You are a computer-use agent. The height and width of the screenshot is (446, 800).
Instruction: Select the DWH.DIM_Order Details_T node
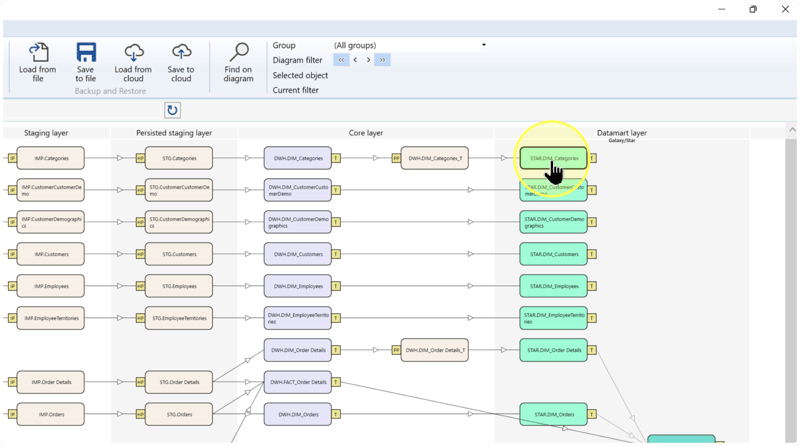point(435,350)
